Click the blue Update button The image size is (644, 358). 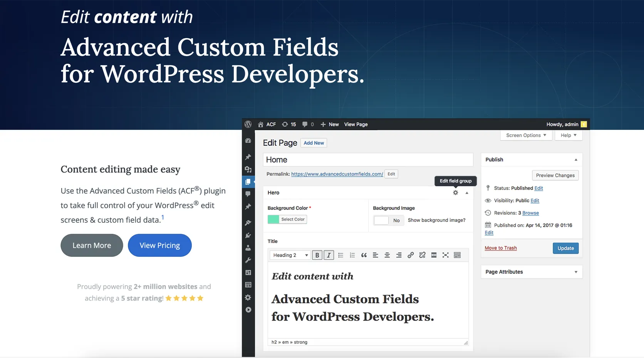[x=565, y=248]
